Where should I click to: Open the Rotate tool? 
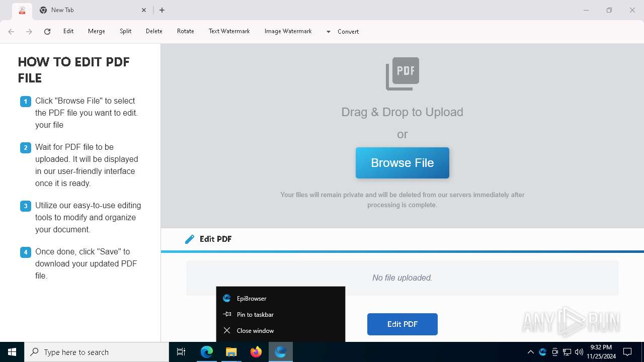coord(186,31)
